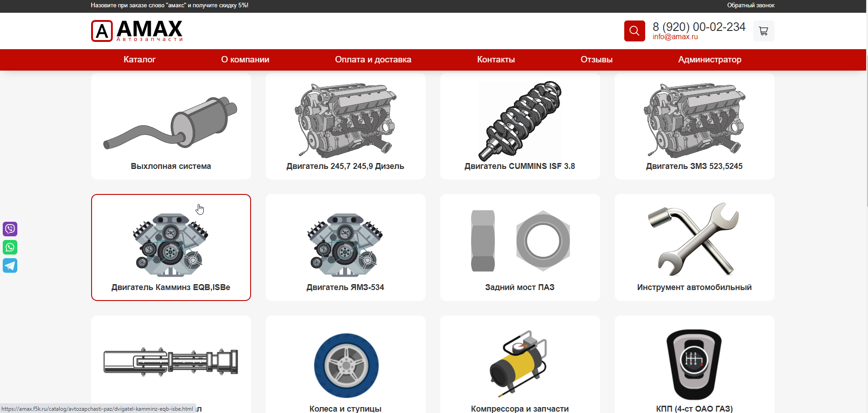This screenshot has height=413, width=868.
Task: Go to Оплата и доставка page
Action: click(x=373, y=60)
